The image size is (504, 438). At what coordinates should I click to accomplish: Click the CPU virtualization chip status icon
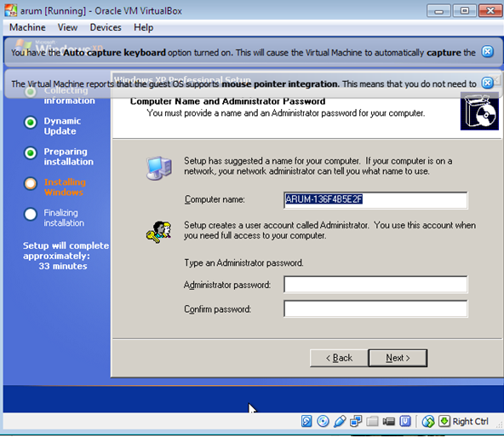click(405, 421)
